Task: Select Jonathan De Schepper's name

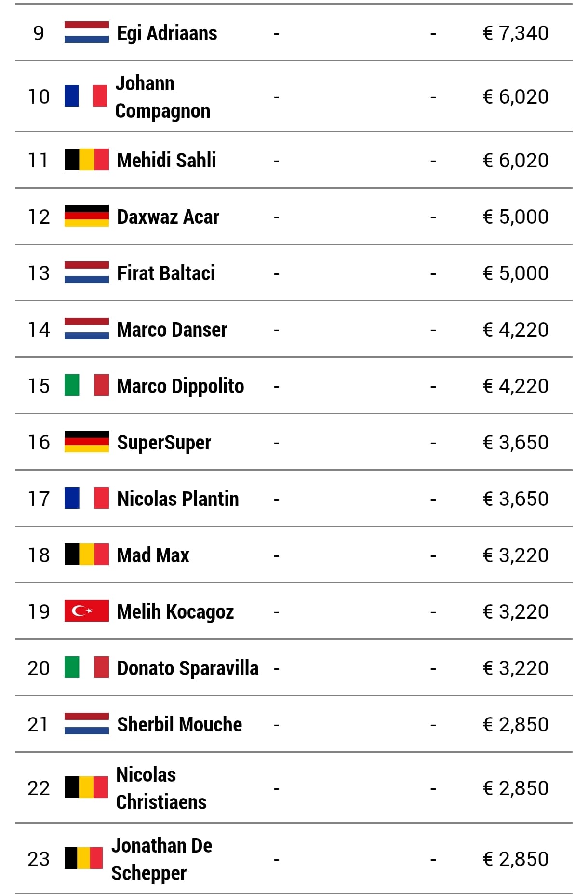Action: coord(161,859)
